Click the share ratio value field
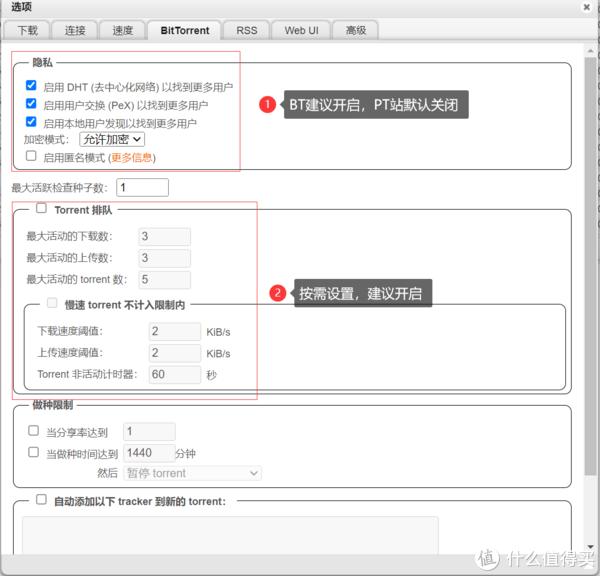 click(x=149, y=432)
